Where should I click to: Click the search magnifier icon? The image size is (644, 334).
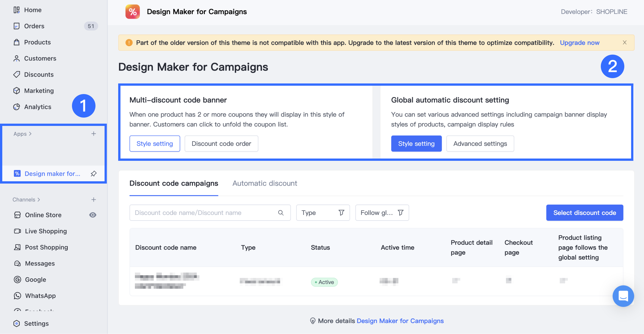tap(281, 213)
